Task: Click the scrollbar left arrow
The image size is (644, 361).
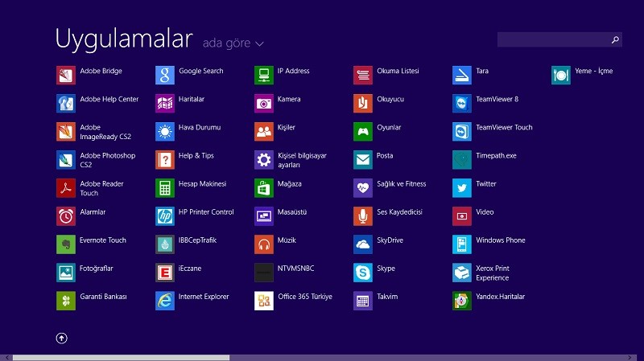Action: click(7, 358)
